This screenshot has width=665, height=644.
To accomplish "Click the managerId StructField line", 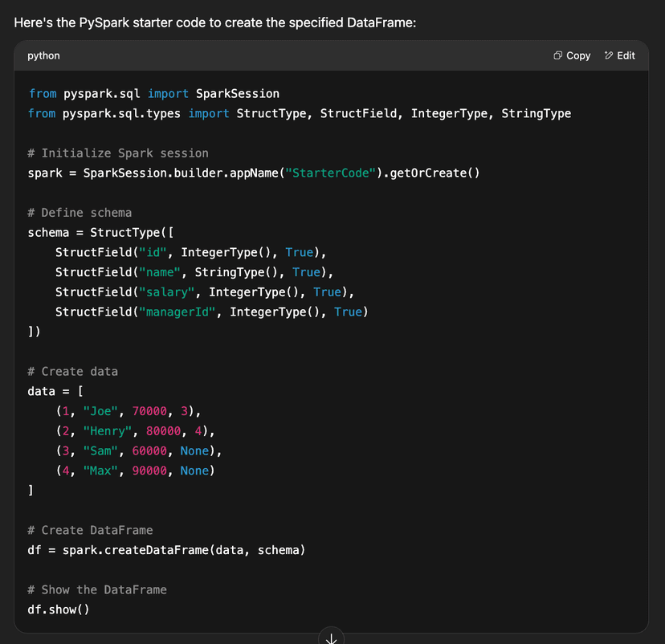I will coord(210,312).
